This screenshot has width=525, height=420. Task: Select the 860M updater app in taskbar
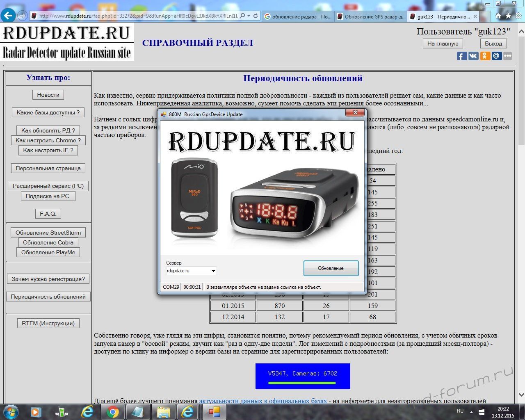click(x=214, y=411)
